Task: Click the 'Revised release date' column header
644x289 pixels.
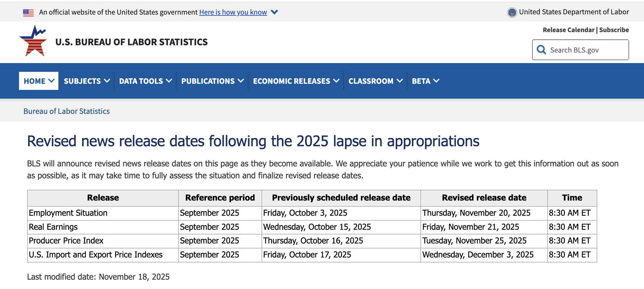Action: (484, 198)
